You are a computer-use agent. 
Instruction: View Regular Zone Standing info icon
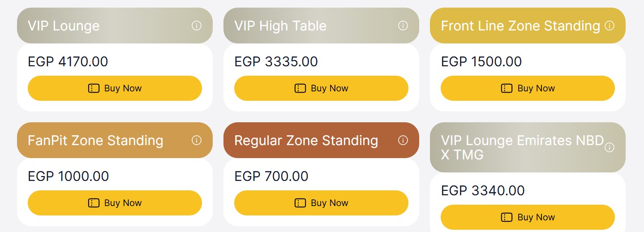click(x=403, y=140)
